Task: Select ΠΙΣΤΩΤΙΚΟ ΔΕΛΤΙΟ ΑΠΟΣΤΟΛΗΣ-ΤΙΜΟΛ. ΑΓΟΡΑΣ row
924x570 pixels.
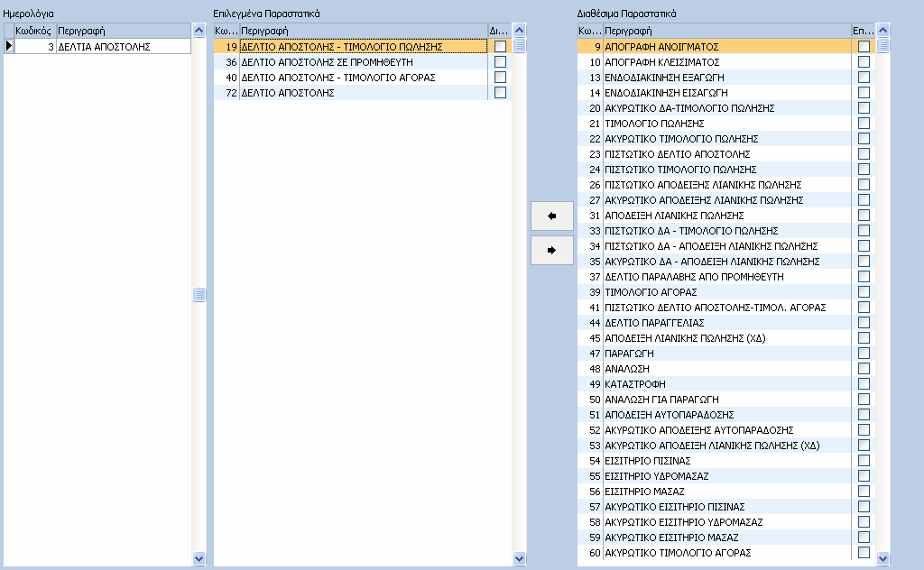Action: coord(726,307)
